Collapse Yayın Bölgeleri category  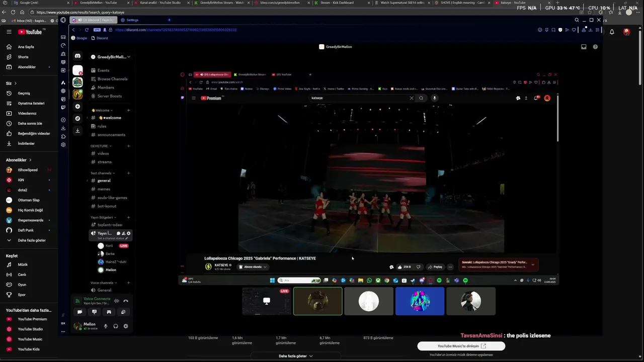[x=103, y=217]
